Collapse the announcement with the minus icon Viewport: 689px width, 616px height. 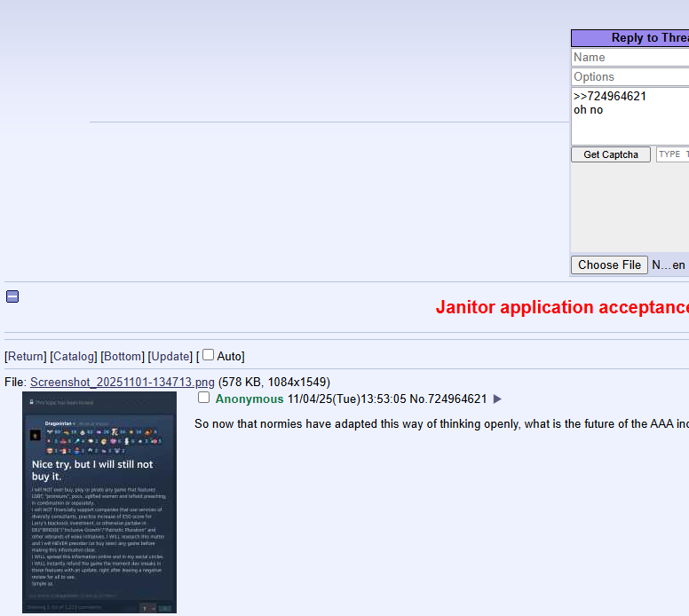[x=12, y=296]
